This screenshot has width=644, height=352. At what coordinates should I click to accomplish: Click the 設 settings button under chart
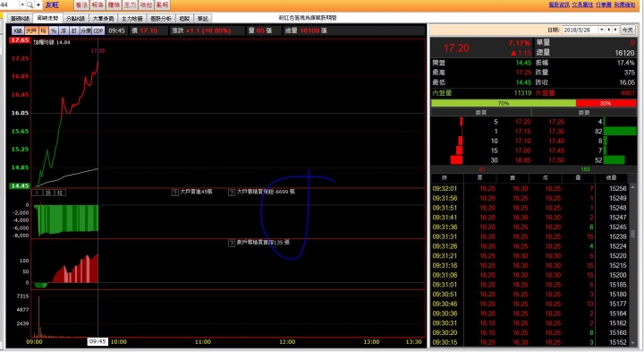(x=48, y=193)
